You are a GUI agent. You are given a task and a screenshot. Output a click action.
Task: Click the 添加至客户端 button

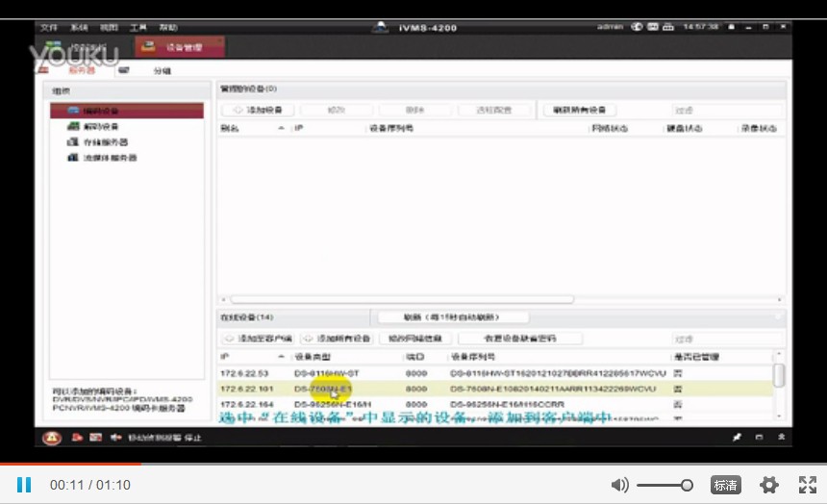[259, 339]
